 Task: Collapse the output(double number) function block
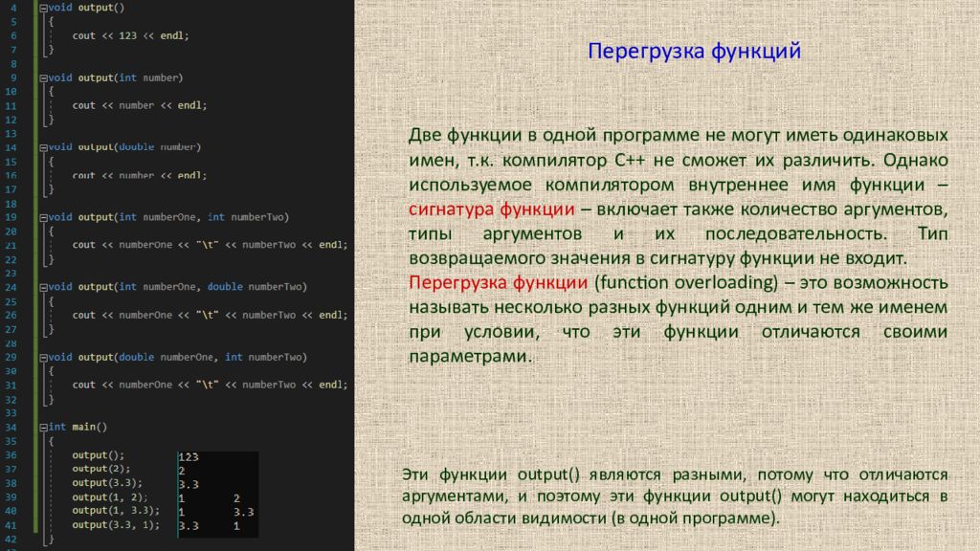[43, 147]
